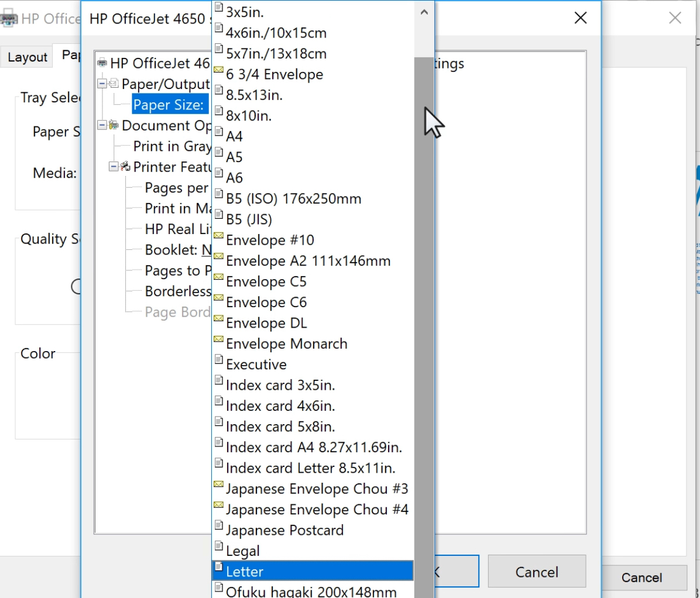Screen dimensions: 700x598
Task: Click the Japanese Envelope Chou #4 icon
Action: [x=219, y=505]
